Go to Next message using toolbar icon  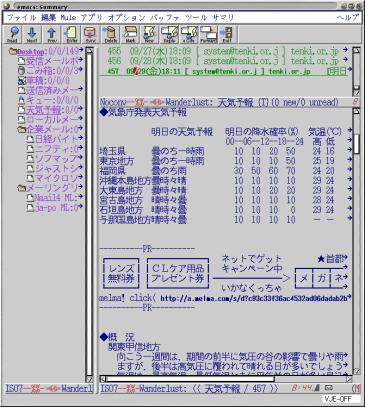click(x=32, y=34)
